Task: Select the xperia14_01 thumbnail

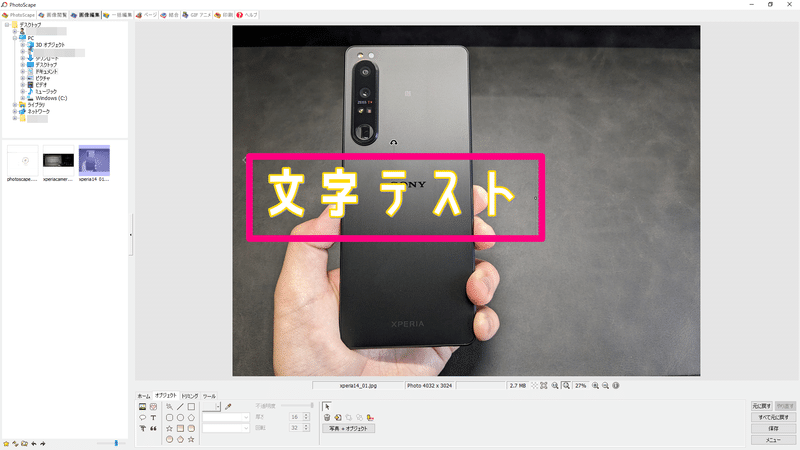Action: point(94,163)
